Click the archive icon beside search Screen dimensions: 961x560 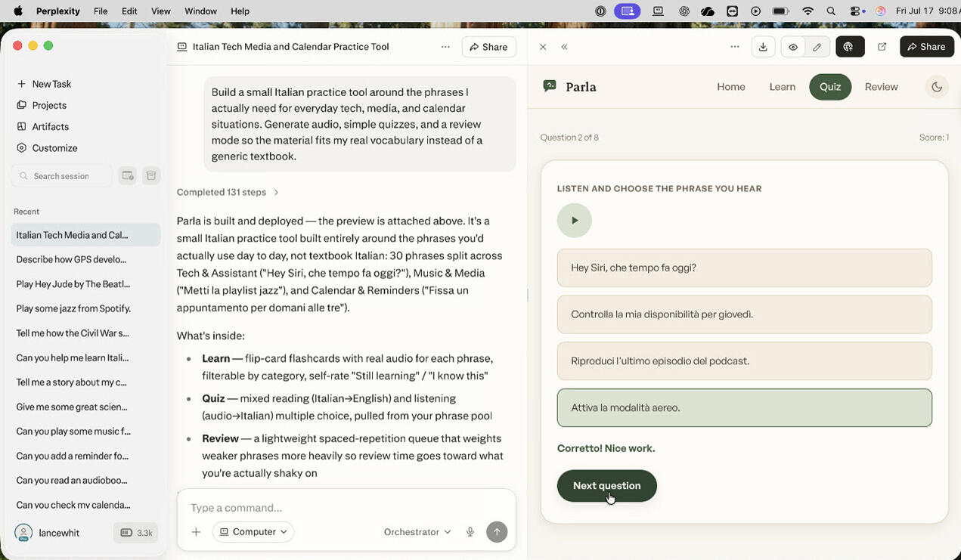pos(151,176)
